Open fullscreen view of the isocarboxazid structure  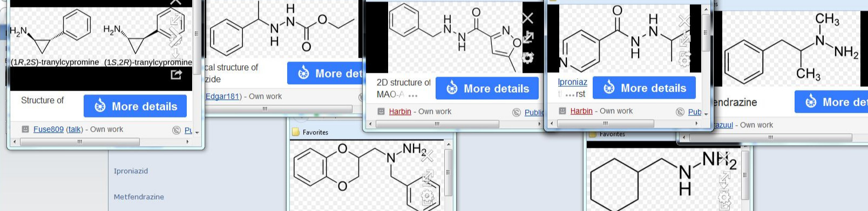528,37
